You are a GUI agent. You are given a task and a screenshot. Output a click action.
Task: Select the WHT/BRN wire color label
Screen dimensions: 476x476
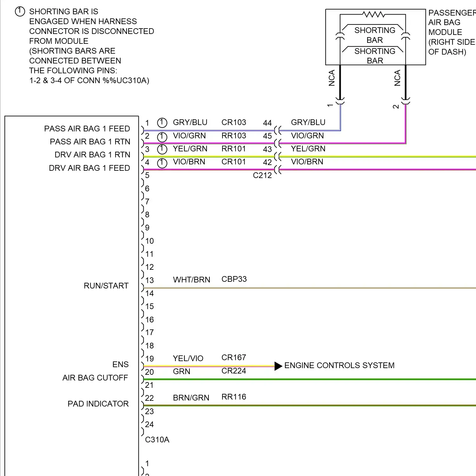[x=192, y=280]
